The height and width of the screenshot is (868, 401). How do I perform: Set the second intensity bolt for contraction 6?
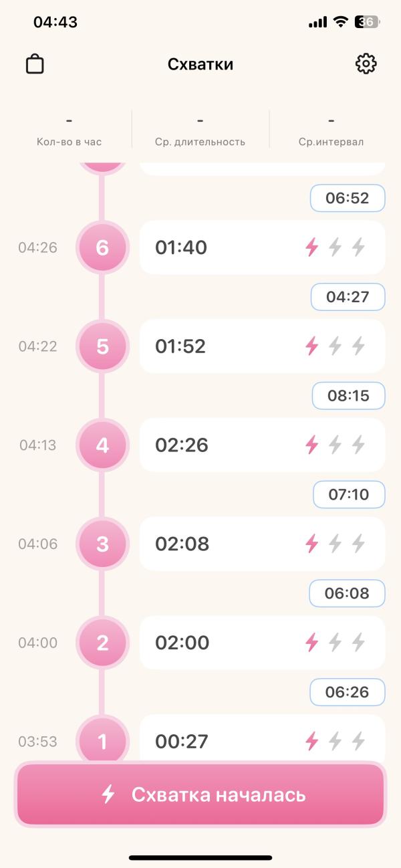tap(336, 247)
